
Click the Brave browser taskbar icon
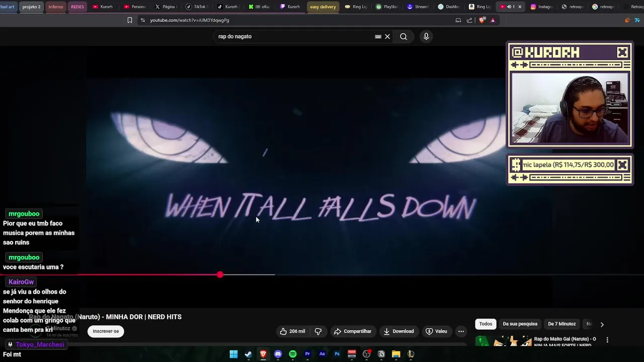[x=263, y=354]
